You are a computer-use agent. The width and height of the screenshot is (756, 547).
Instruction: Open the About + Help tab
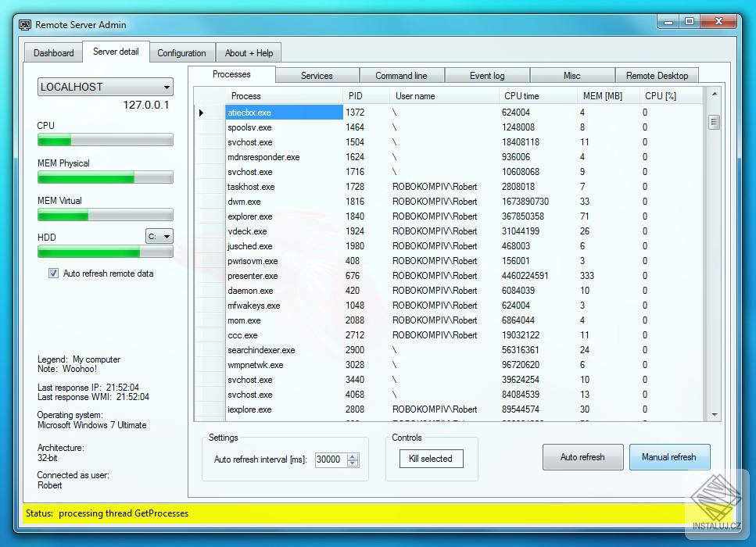249,52
